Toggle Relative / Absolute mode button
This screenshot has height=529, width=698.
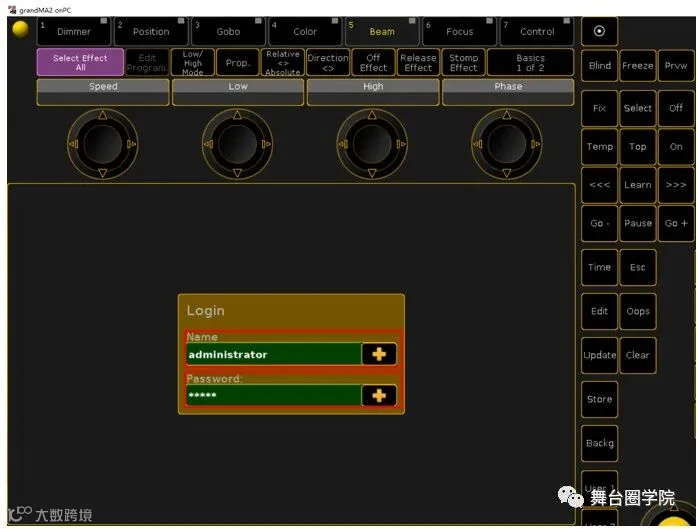[283, 62]
